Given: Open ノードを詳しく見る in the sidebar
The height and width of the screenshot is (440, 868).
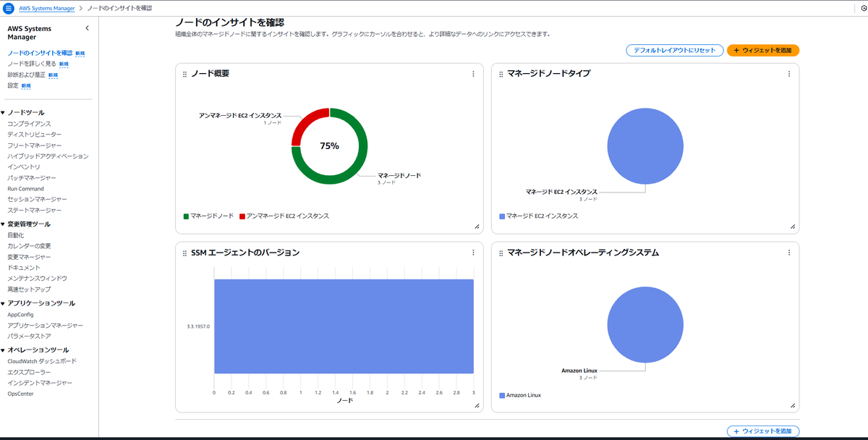Looking at the screenshot, I should (32, 64).
